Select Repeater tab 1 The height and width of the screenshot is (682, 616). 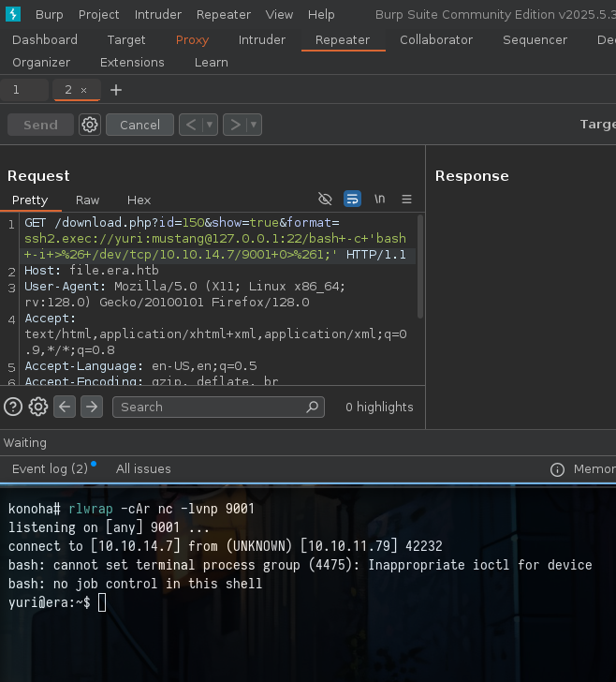point(24,90)
